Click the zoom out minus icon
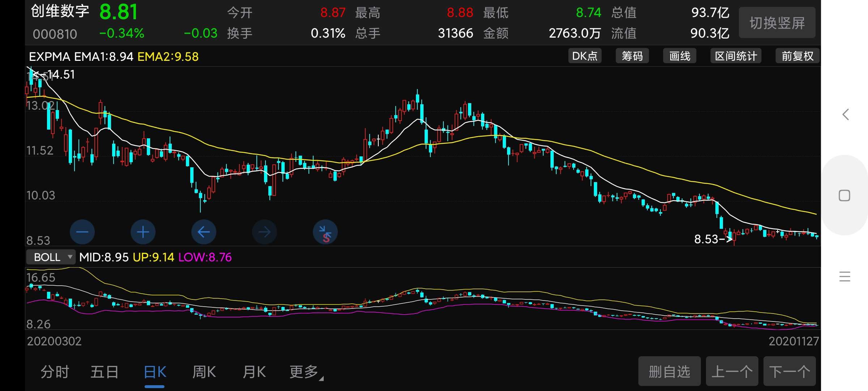Viewport: 868px width, 391px height. [82, 232]
